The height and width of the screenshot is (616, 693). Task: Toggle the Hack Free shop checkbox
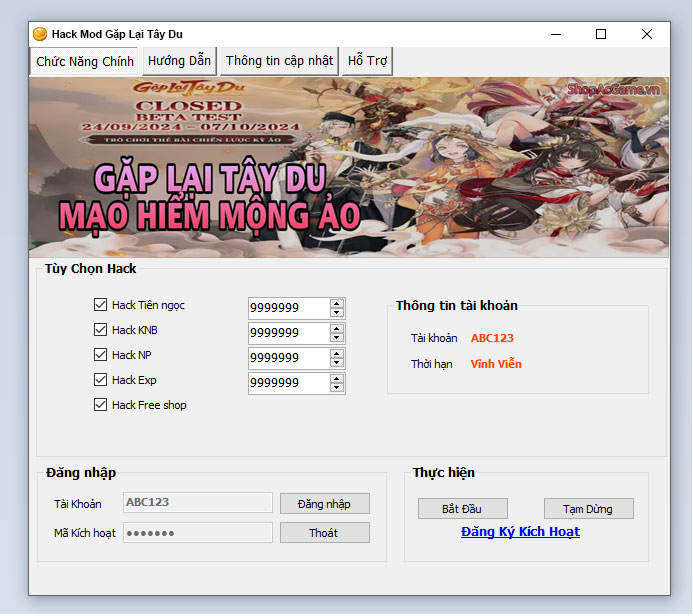[100, 405]
